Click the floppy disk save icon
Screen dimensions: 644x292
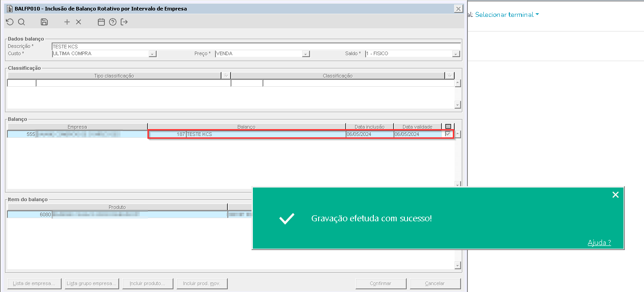click(x=44, y=22)
